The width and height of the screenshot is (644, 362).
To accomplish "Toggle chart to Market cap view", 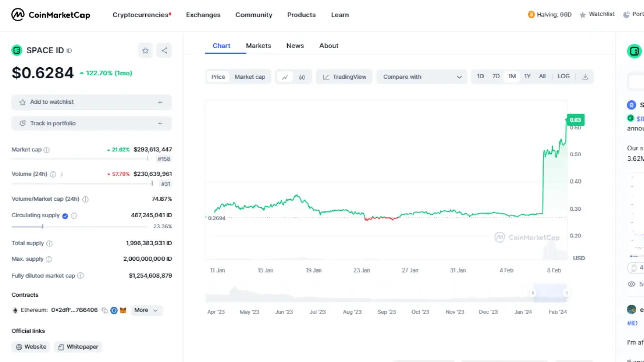I will [x=250, y=77].
